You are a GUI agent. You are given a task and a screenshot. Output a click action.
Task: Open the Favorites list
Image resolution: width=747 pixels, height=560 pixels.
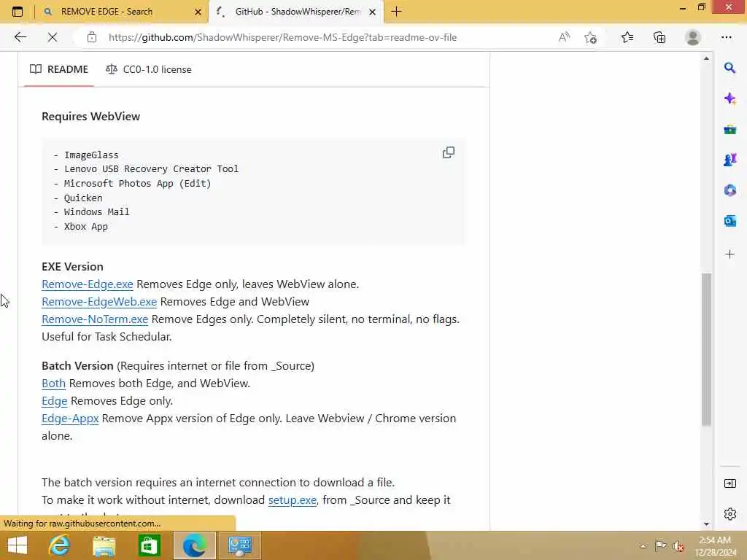627,37
